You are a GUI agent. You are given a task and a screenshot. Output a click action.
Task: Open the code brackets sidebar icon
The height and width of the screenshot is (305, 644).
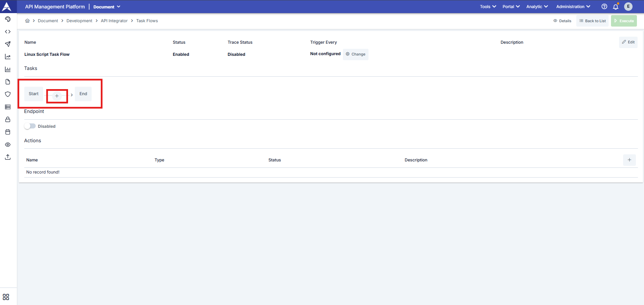pyautogui.click(x=8, y=32)
